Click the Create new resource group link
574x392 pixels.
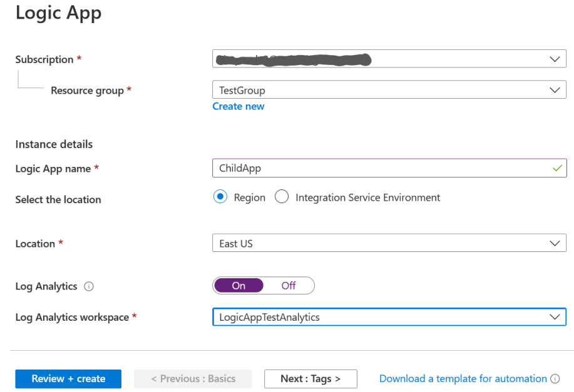tap(238, 106)
